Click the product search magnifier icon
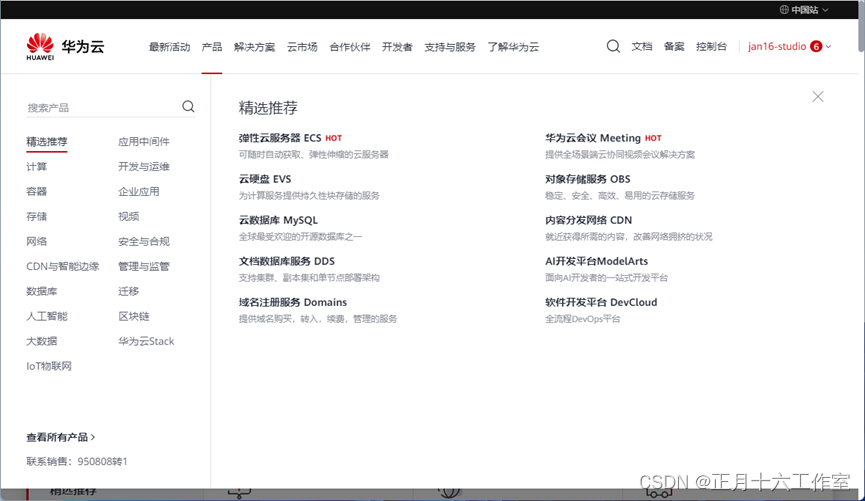 pos(188,106)
